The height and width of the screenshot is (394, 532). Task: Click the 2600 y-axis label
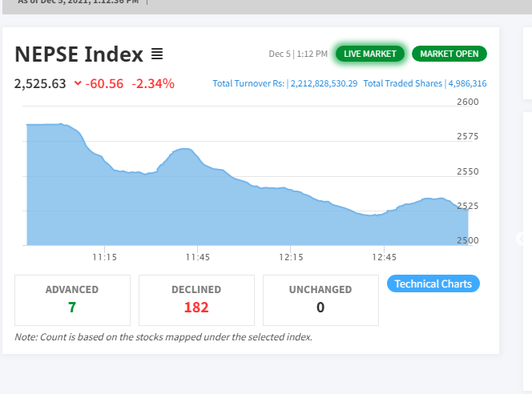[468, 102]
